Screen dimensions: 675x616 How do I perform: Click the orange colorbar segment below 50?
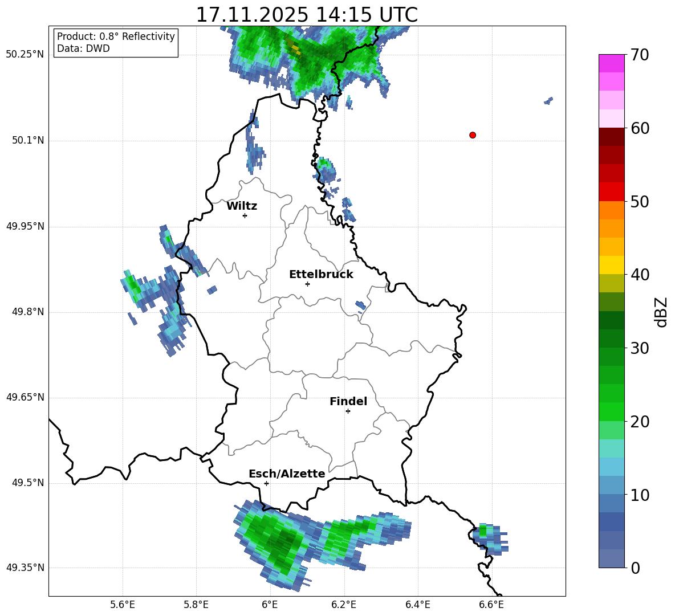point(612,210)
